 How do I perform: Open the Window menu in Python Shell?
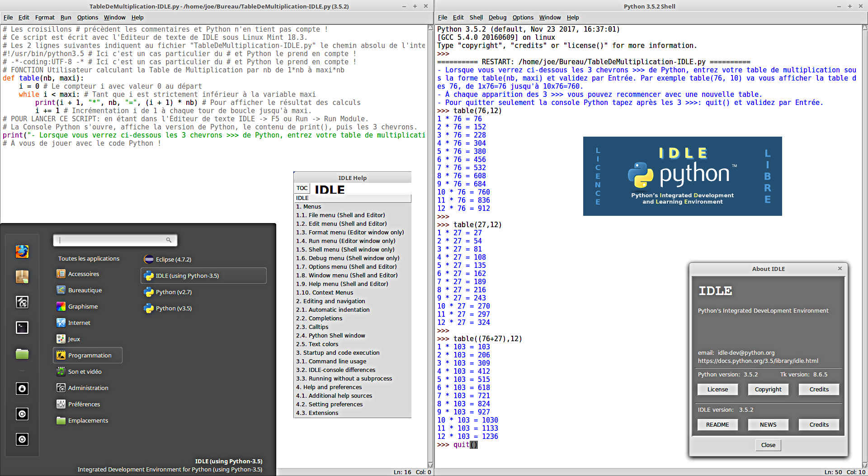point(550,17)
